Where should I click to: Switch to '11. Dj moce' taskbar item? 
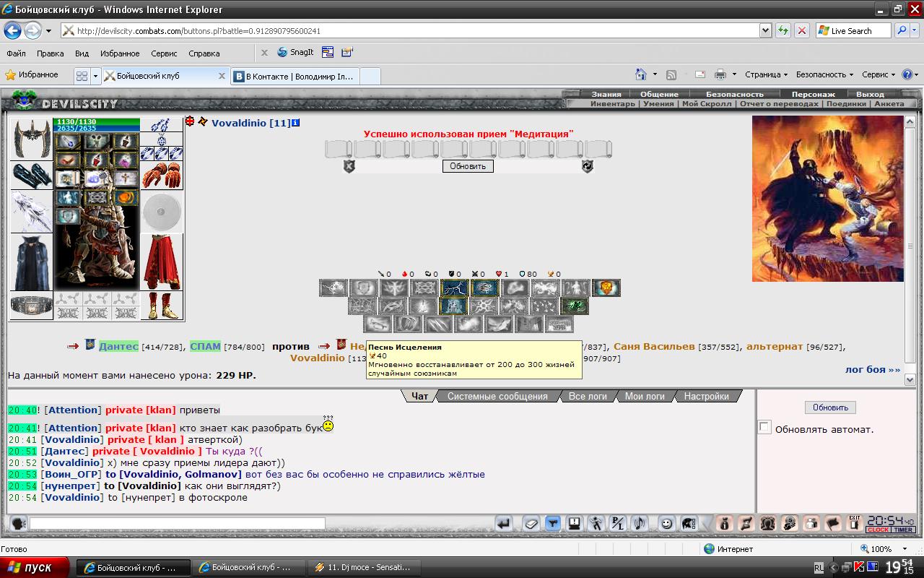click(x=365, y=567)
